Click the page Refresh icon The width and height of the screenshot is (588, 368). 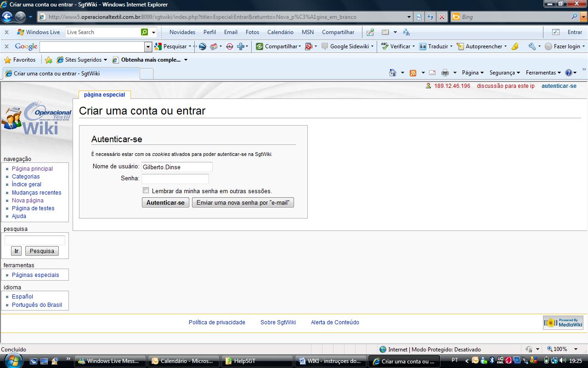(430, 17)
